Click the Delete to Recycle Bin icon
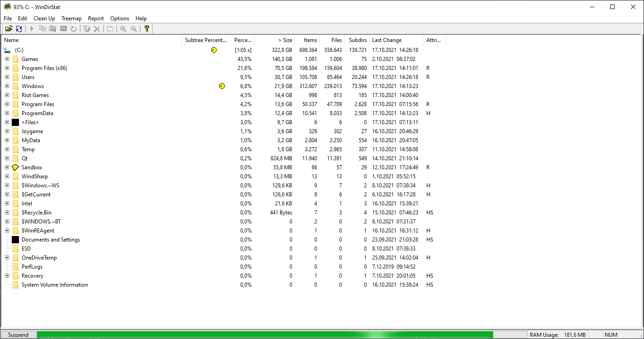 click(x=87, y=29)
